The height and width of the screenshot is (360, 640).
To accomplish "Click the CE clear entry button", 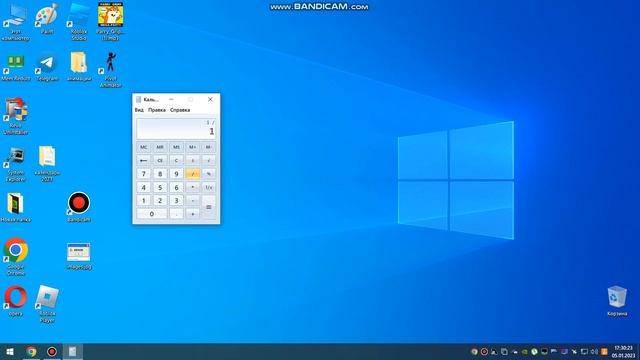I will point(160,160).
